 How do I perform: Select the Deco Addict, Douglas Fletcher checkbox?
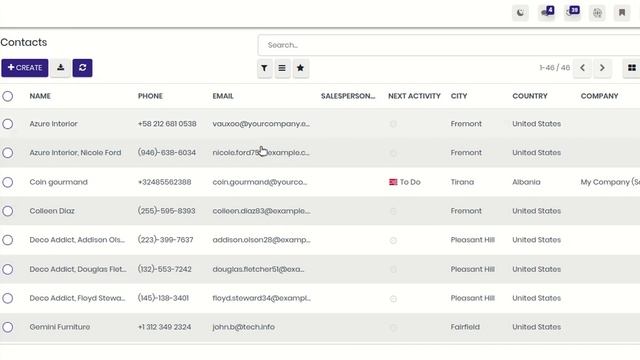tap(7, 269)
